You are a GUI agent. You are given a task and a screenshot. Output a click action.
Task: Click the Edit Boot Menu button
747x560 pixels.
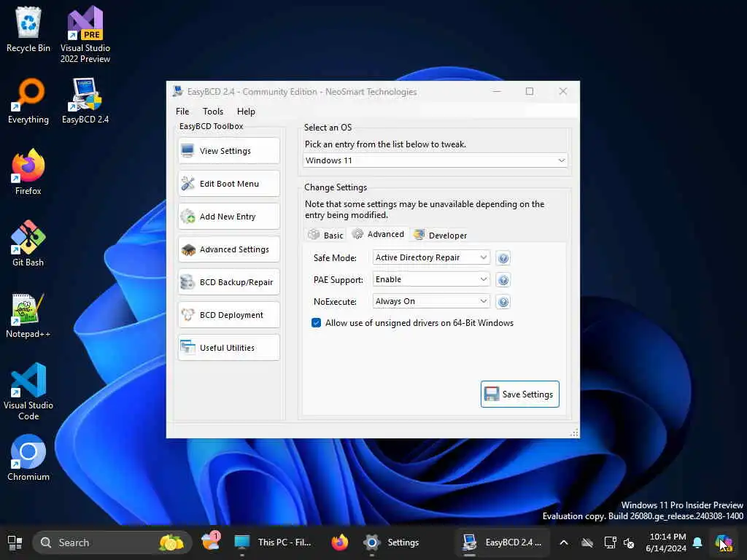[x=228, y=184]
